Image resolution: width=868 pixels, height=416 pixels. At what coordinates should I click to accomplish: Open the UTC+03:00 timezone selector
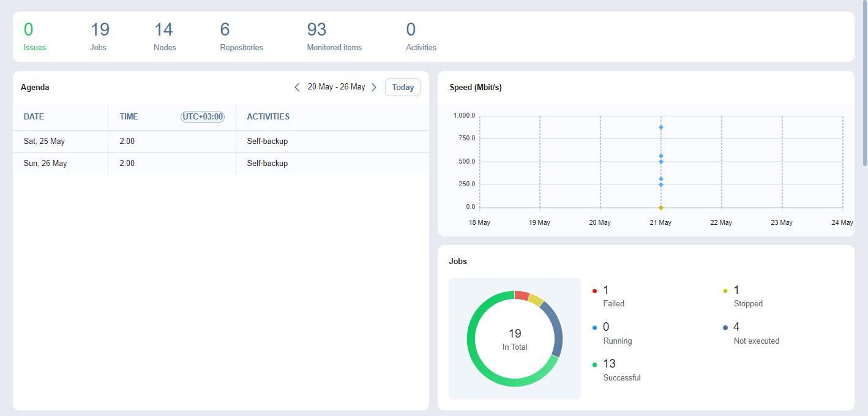[x=203, y=117]
